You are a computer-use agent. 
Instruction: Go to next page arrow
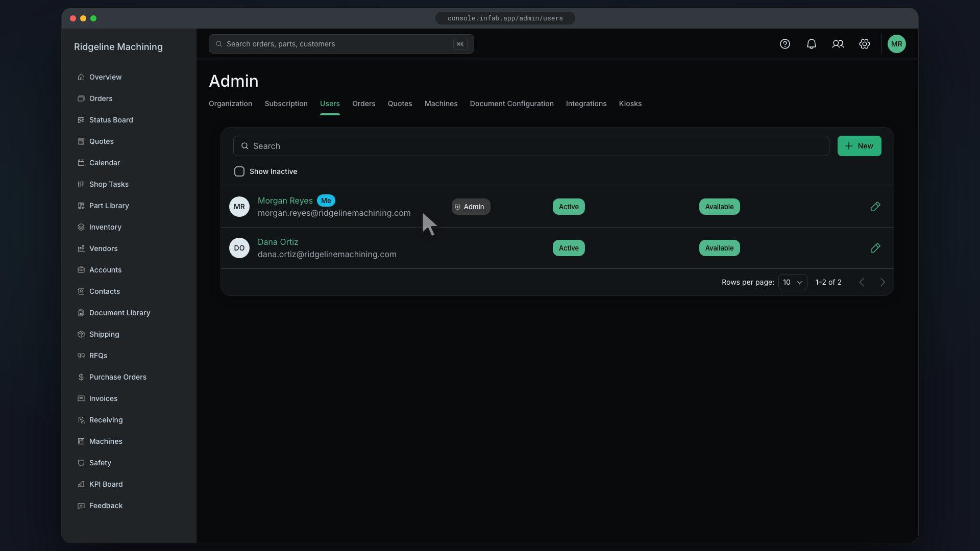click(883, 282)
